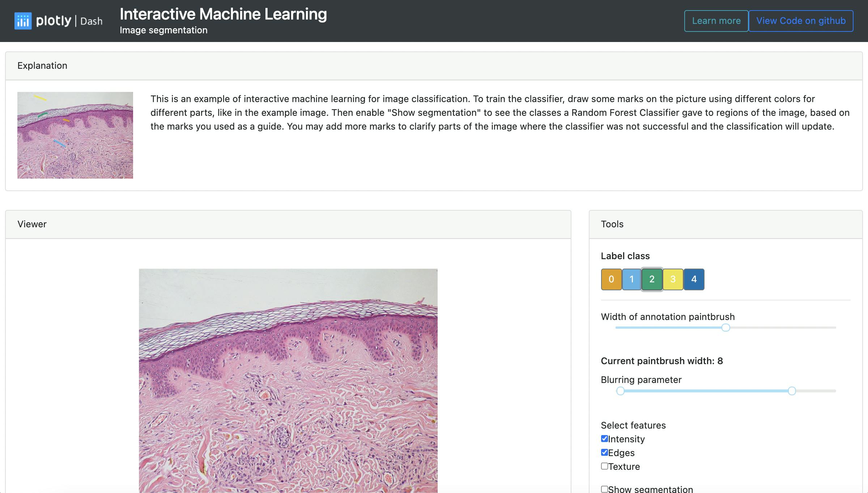Toggle Edges feature checkbox
The image size is (868, 493).
pos(604,452)
